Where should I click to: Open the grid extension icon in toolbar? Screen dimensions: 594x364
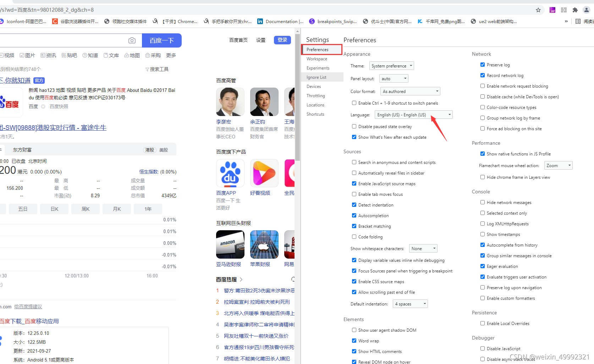(x=564, y=10)
